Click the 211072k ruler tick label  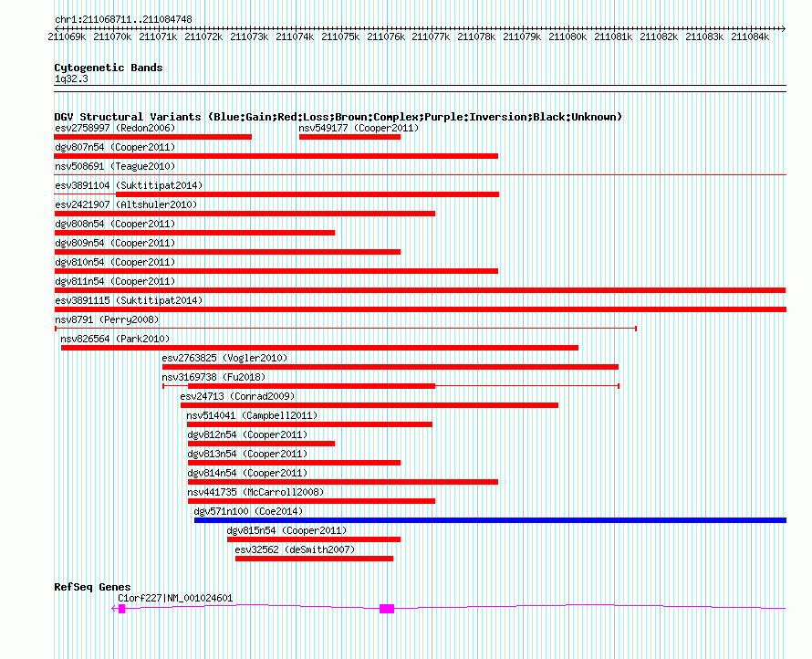pos(203,37)
